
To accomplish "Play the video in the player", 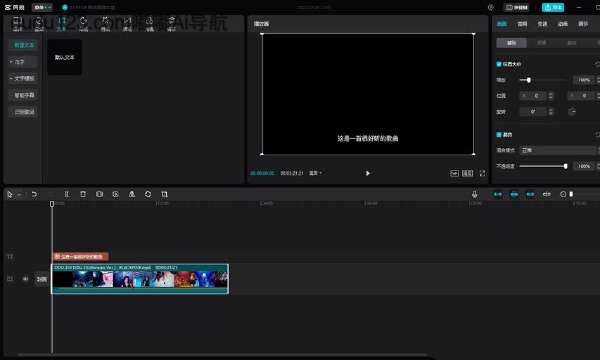I will [x=368, y=173].
